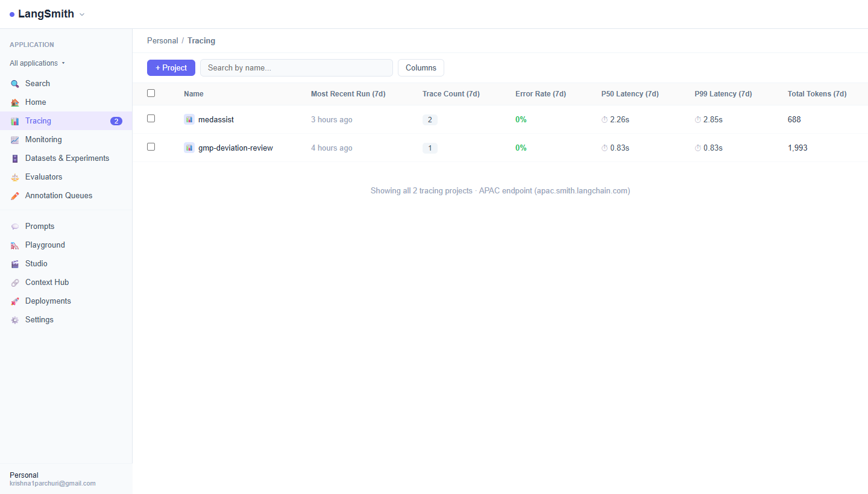
Task: Click the Datasets & Experiments icon
Action: 15,158
